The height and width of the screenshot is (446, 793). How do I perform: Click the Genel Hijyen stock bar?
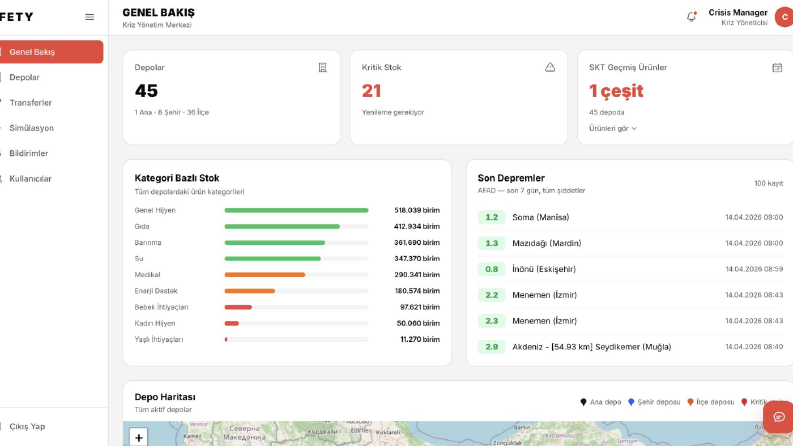pyautogui.click(x=296, y=210)
